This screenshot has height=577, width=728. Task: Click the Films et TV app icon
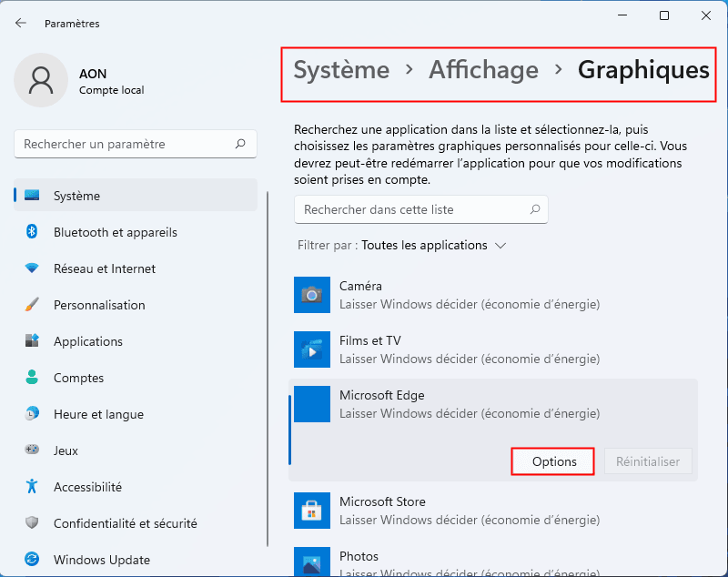point(312,349)
